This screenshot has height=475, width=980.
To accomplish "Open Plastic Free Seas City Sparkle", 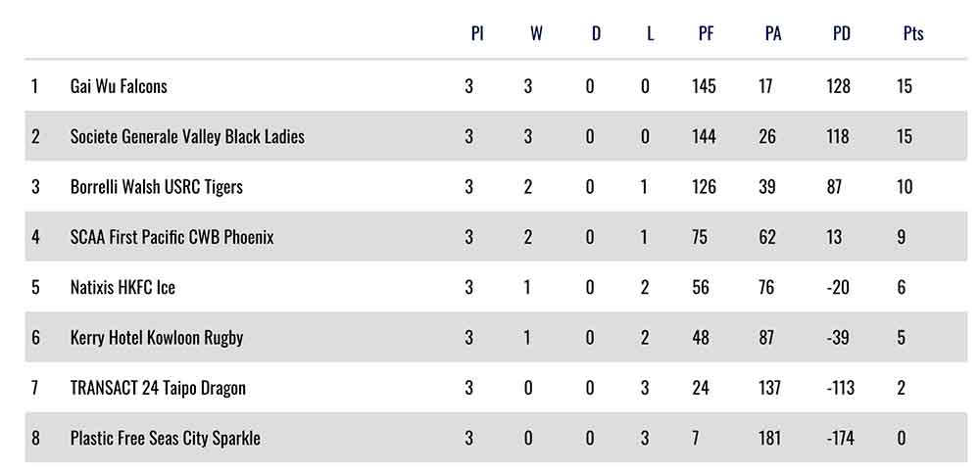I will point(165,438).
